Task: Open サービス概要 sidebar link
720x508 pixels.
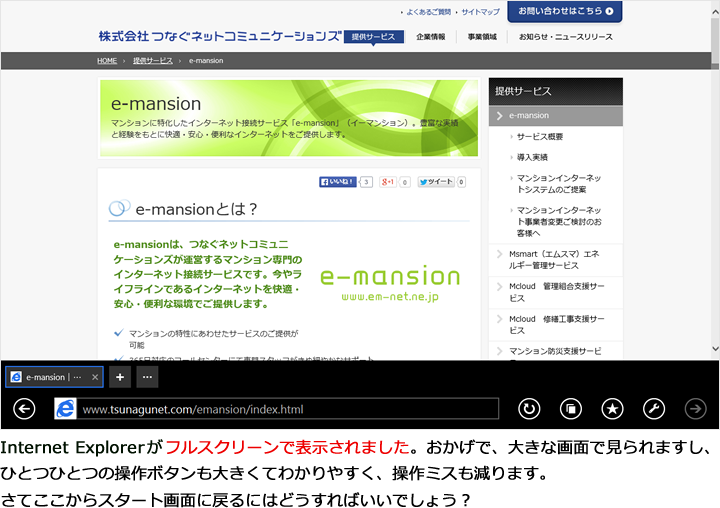Action: (x=540, y=136)
